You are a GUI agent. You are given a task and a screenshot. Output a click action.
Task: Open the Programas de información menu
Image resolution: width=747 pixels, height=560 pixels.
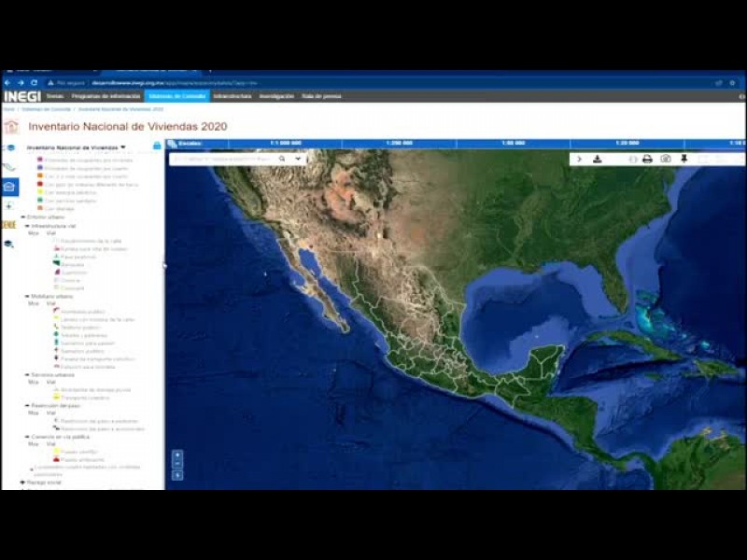tap(106, 96)
